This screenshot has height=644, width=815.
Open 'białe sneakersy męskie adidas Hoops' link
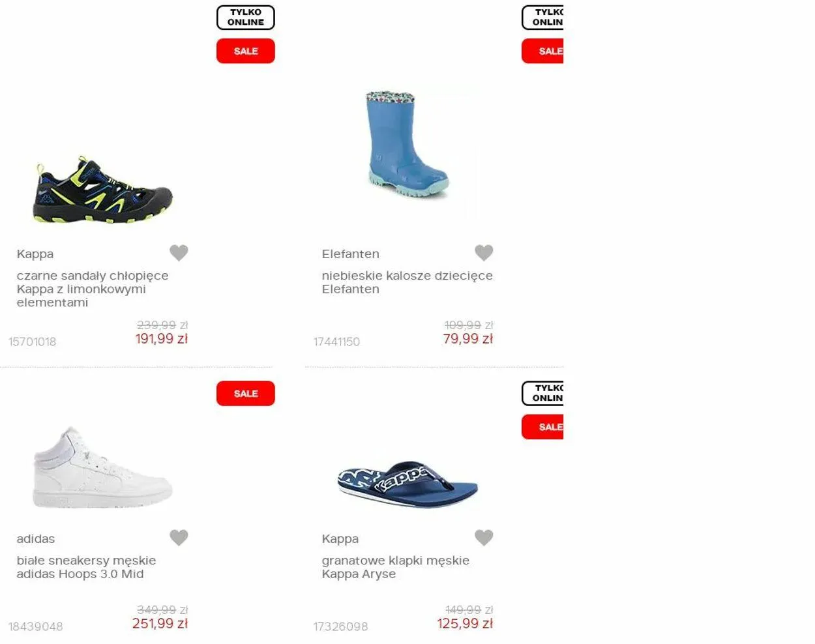click(x=86, y=567)
